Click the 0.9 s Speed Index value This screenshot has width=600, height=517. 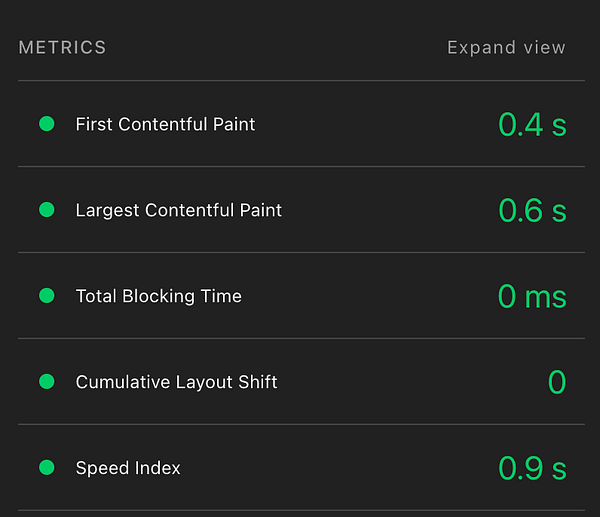click(532, 469)
